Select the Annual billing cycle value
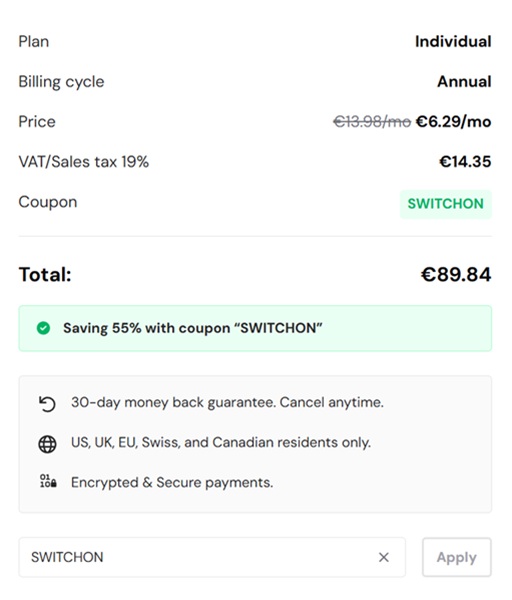The height and width of the screenshot is (600, 512). [464, 82]
